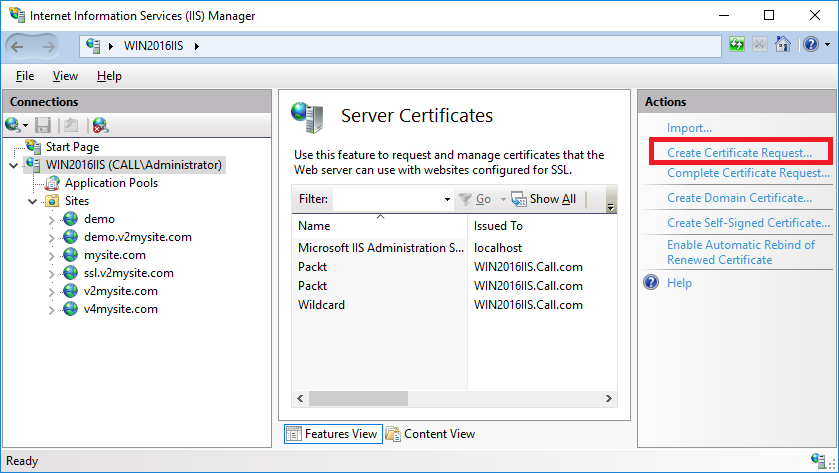
Task: Click the demo site globe icon
Action: 70,219
